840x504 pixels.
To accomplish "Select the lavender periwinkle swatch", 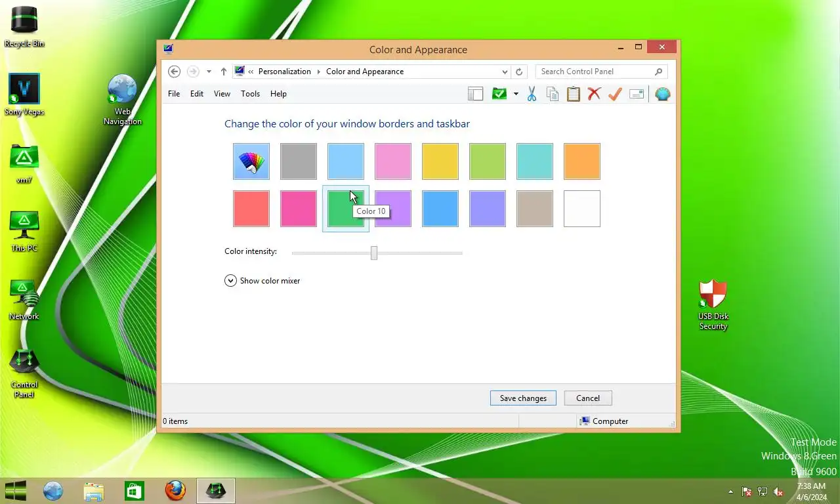I will click(488, 209).
